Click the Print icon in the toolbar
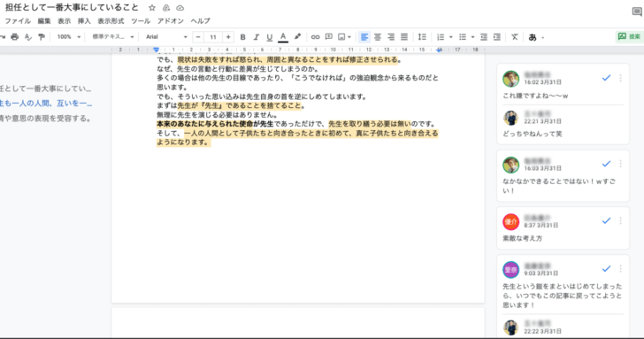The image size is (644, 339). [15, 37]
